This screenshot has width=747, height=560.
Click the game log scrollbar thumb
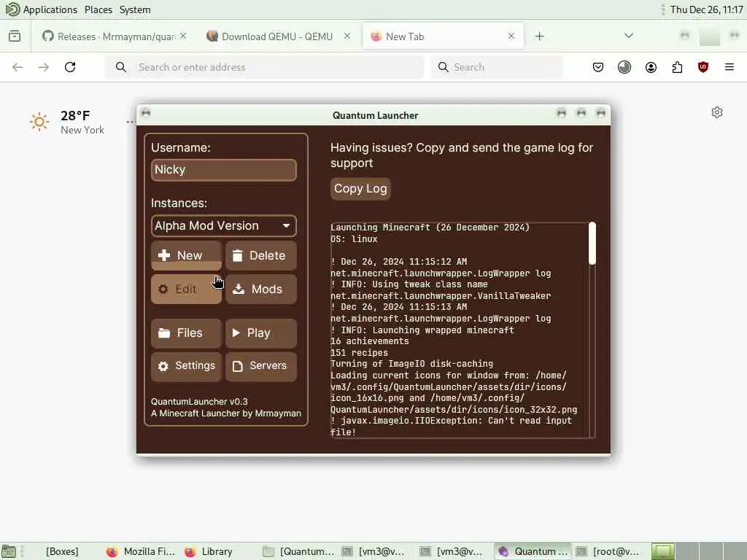coord(592,244)
